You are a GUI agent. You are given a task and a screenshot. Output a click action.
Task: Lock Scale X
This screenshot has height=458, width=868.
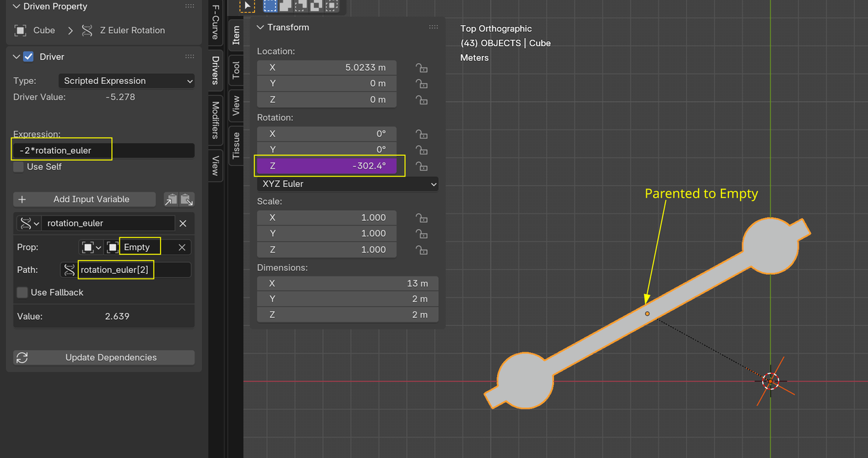(422, 218)
